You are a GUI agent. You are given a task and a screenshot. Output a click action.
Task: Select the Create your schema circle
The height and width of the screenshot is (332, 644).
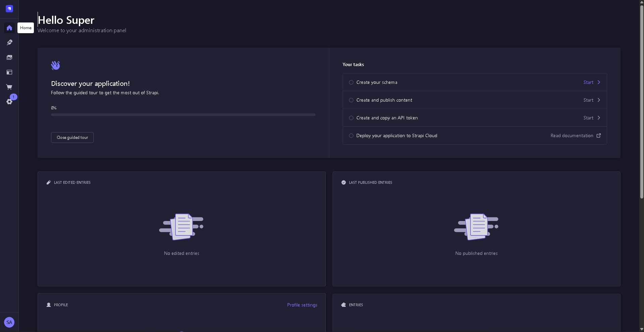click(351, 82)
